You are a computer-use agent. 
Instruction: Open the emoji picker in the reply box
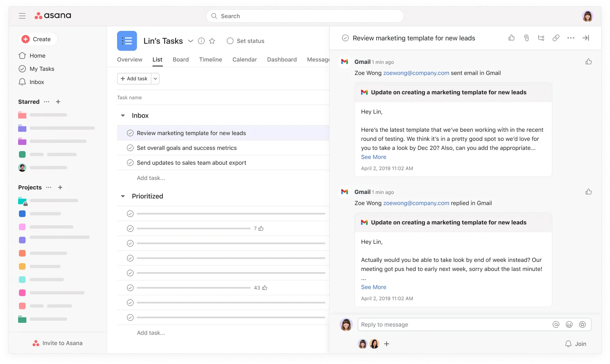[x=569, y=324]
